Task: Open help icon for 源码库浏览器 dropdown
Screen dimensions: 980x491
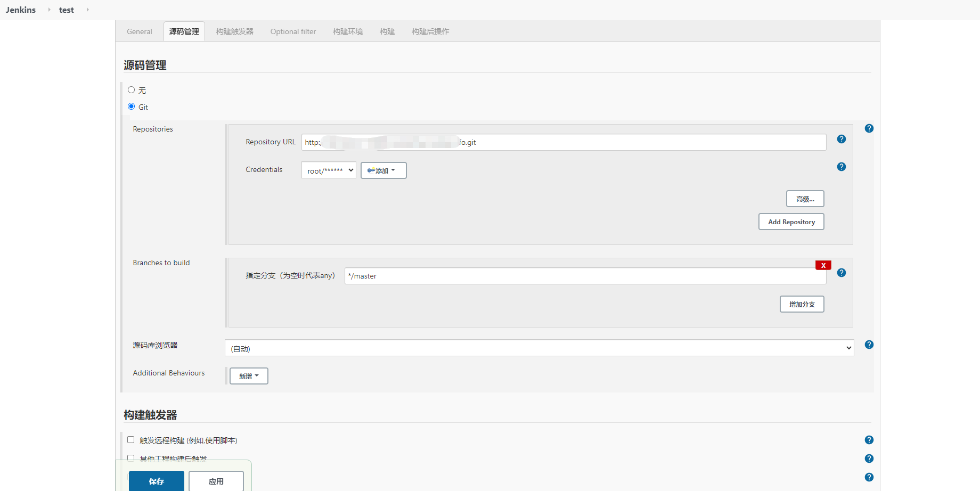Action: (869, 345)
